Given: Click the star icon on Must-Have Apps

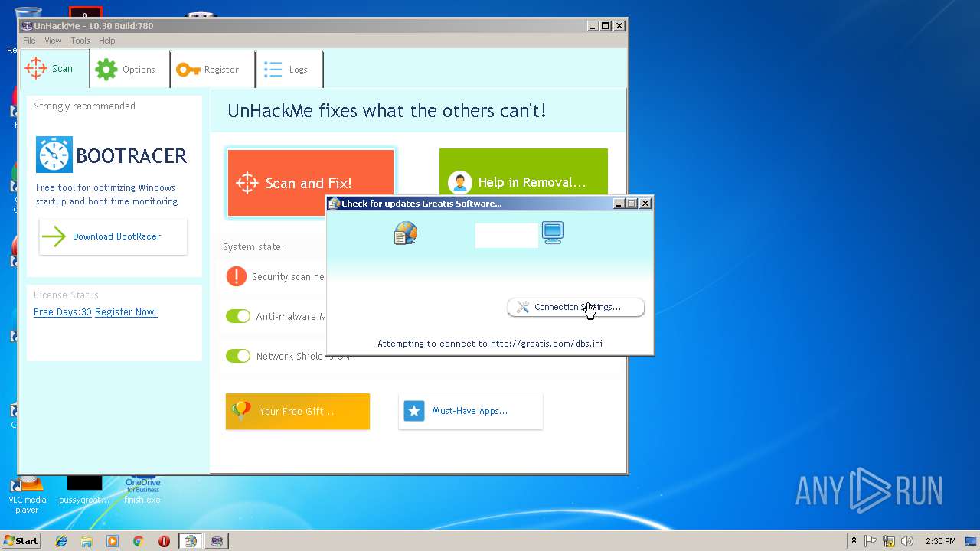Looking at the screenshot, I should point(414,411).
